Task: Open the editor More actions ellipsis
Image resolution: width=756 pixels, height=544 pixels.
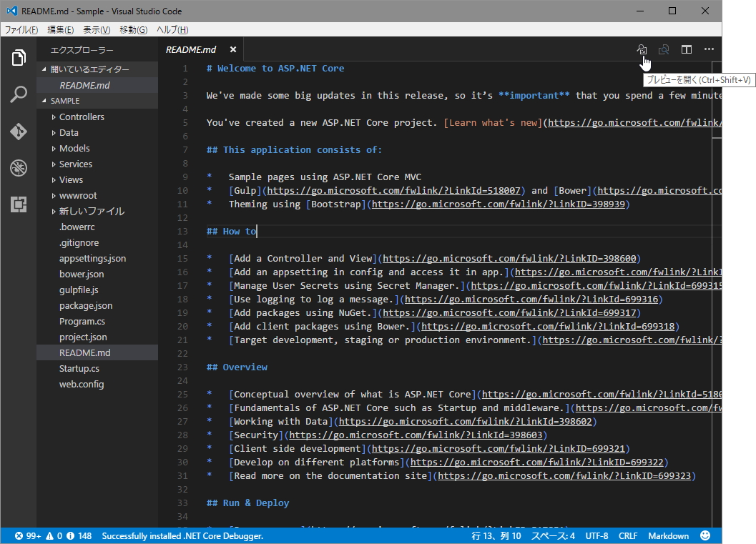Action: click(x=709, y=49)
